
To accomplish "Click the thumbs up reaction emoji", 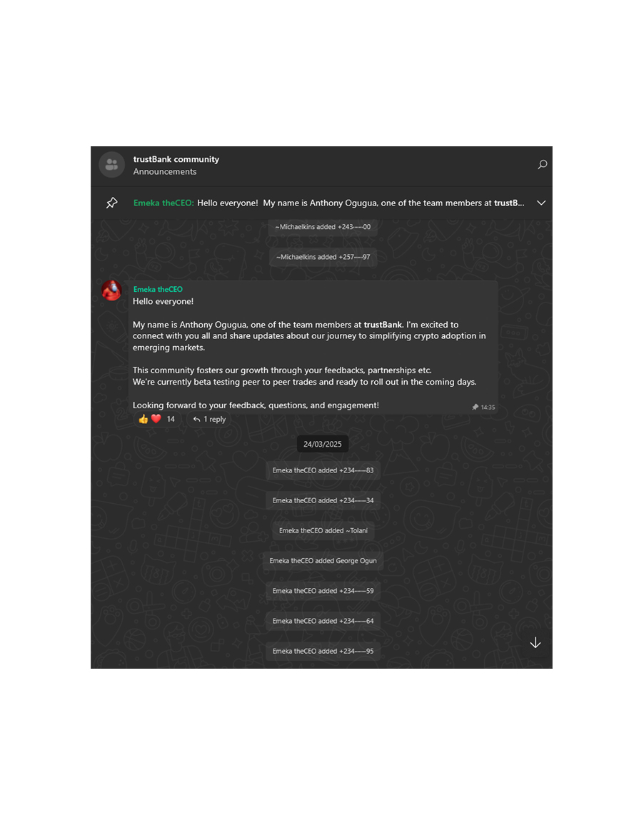I will 144,419.
